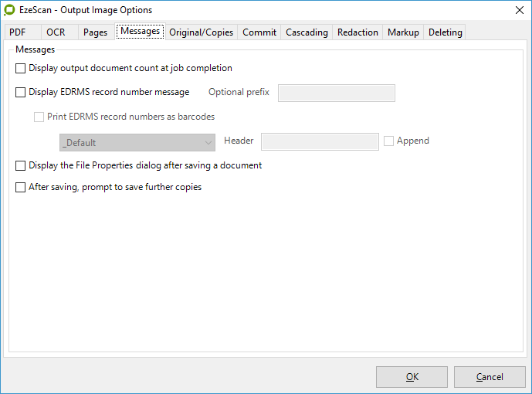This screenshot has height=394, width=532.
Task: Check Display the File Properties dialog option
Action: 21,166
